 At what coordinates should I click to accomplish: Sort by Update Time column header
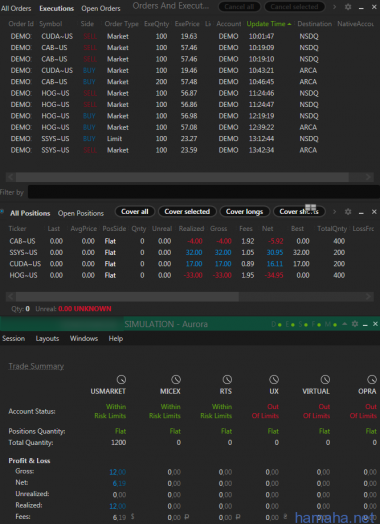[269, 24]
